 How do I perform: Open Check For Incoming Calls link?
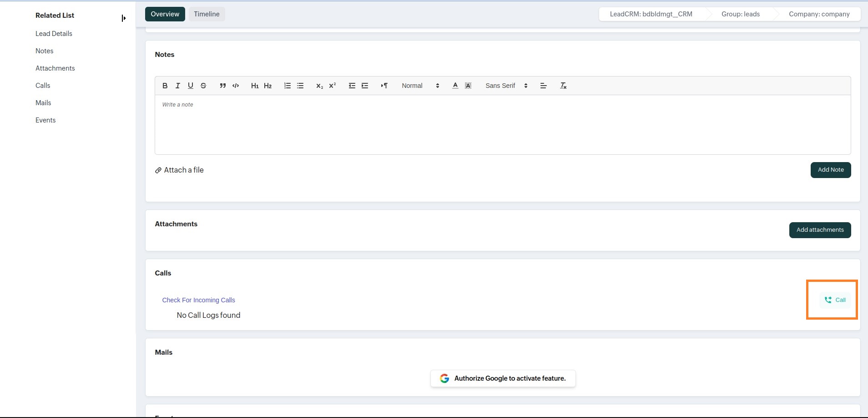pos(198,300)
